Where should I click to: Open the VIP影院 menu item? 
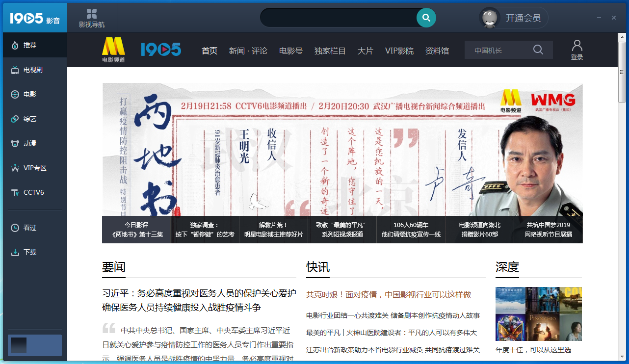(x=399, y=51)
